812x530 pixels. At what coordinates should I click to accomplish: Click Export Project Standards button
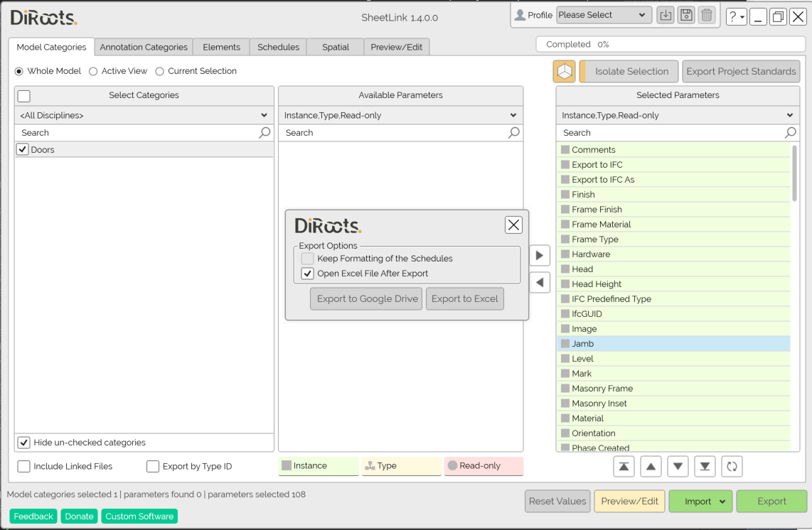[741, 72]
